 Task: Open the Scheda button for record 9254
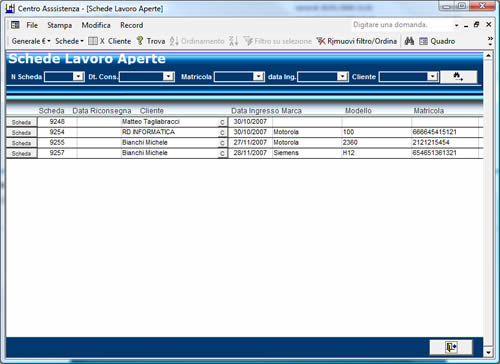point(21,133)
